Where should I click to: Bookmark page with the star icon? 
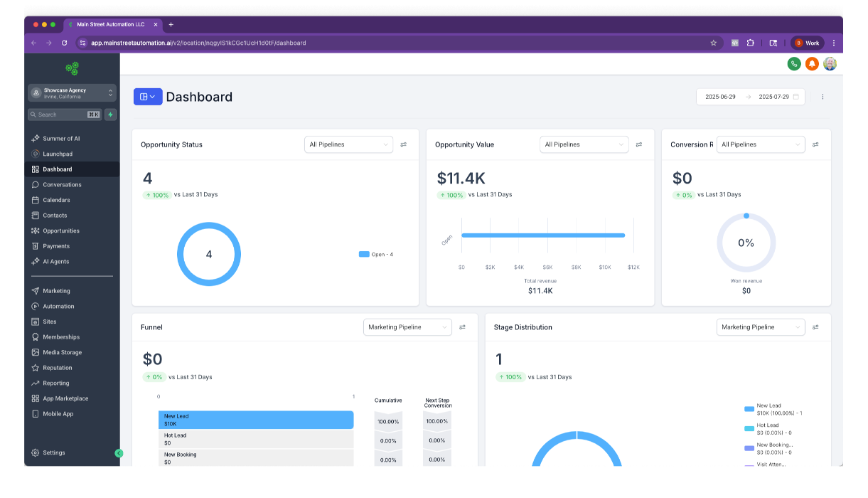point(713,43)
